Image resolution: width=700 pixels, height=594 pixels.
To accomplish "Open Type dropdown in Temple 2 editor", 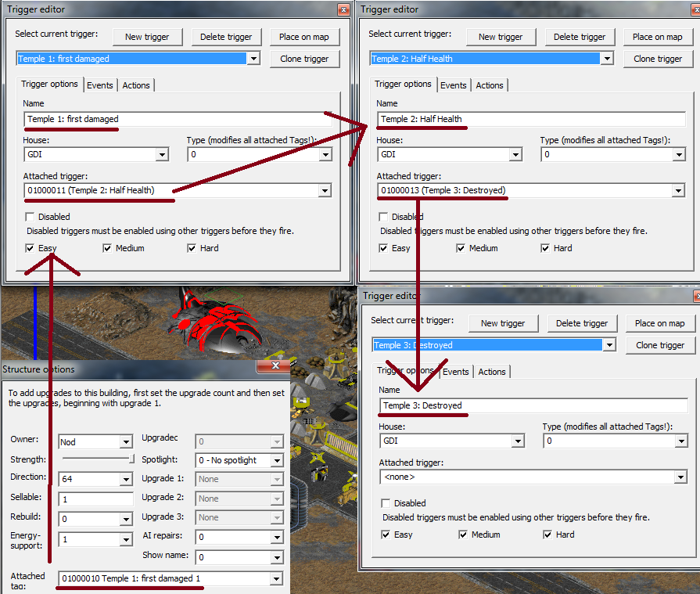I will [679, 154].
